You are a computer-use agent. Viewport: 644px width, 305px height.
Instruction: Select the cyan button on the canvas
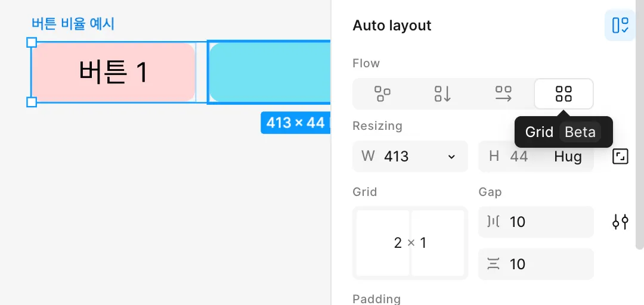[270, 71]
